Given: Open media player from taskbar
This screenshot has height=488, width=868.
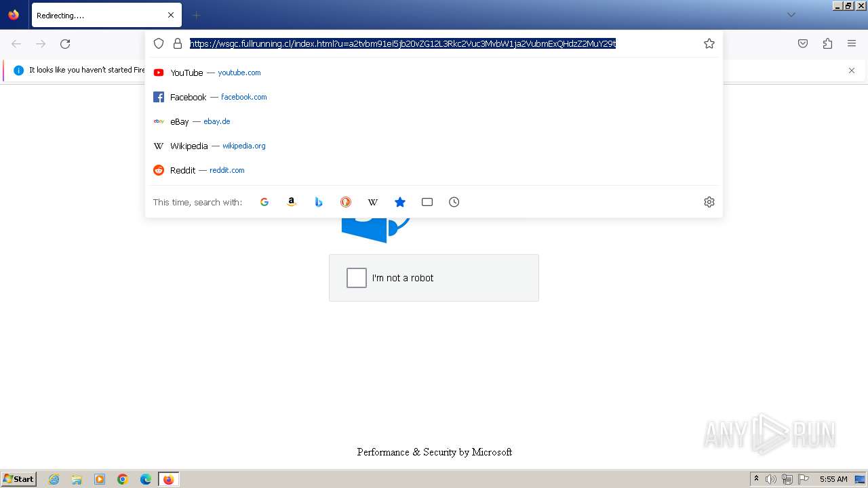Looking at the screenshot, I should [100, 479].
